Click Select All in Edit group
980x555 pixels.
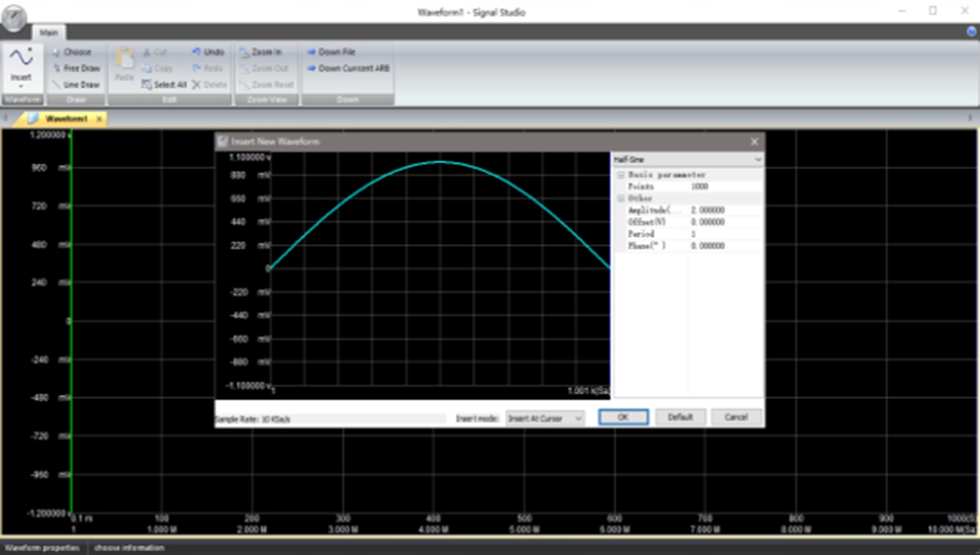tap(164, 85)
